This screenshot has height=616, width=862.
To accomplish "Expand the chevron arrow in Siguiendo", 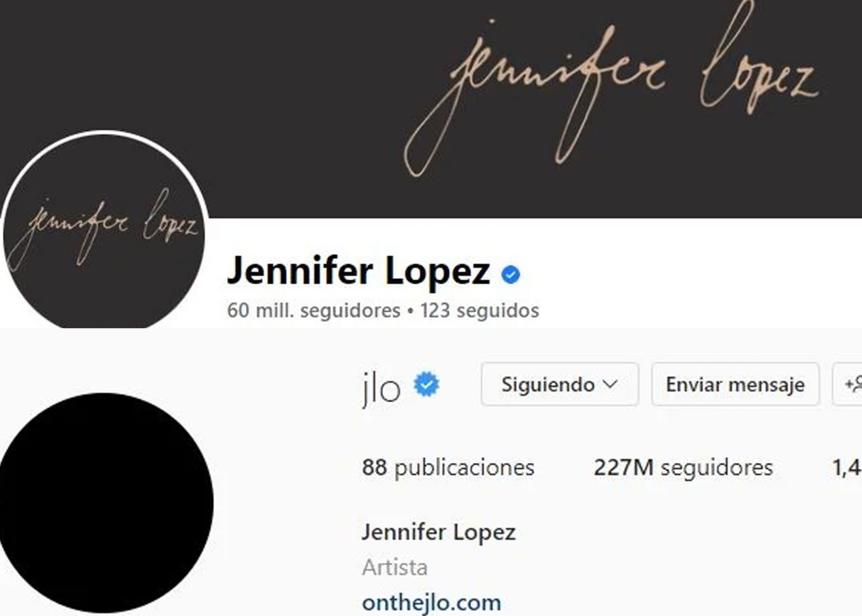I will [610, 384].
